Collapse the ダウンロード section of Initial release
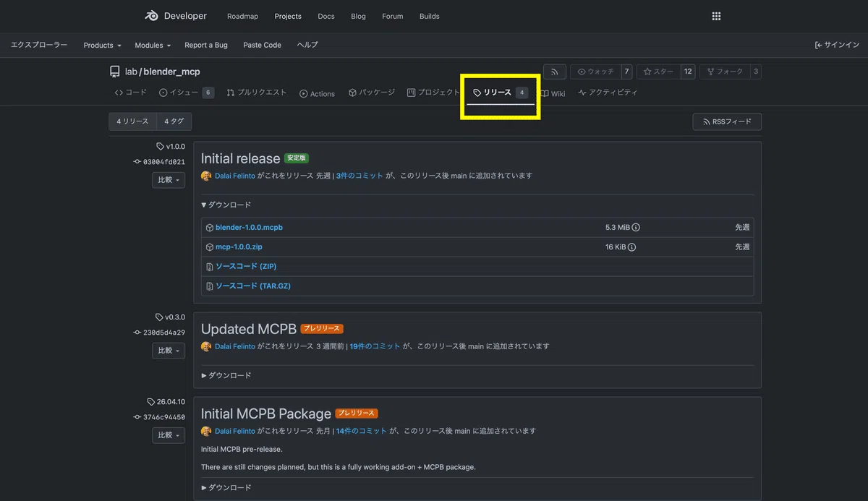 coord(226,205)
